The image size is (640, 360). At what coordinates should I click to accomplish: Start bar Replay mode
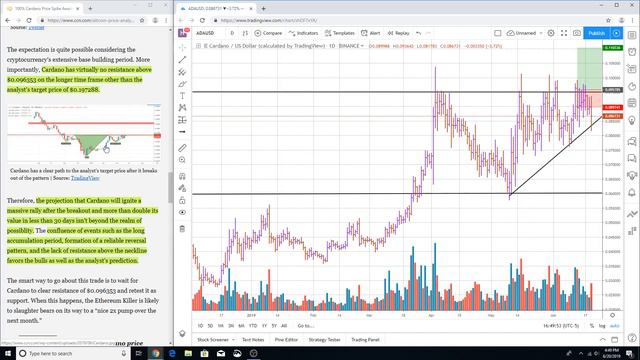[x=398, y=33]
